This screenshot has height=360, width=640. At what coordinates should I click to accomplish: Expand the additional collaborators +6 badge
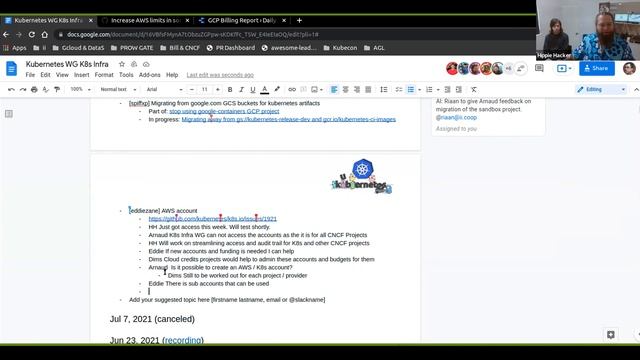508,69
